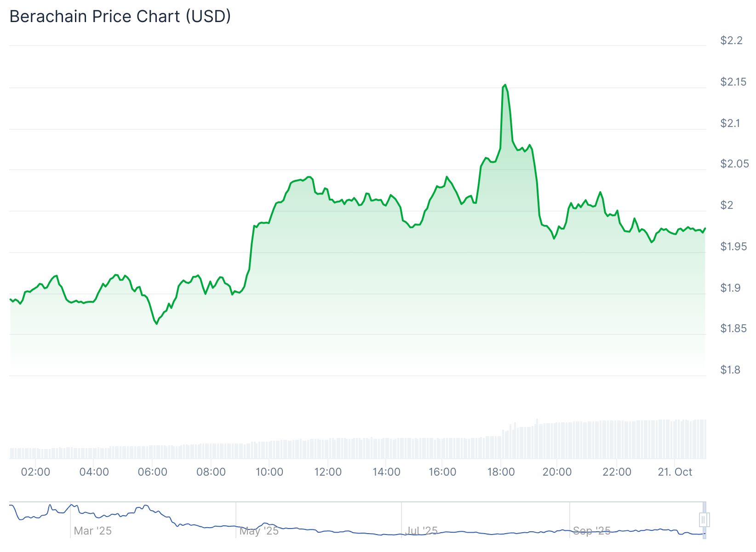
Task: Click the 22:00 time axis label
Action: click(x=617, y=472)
